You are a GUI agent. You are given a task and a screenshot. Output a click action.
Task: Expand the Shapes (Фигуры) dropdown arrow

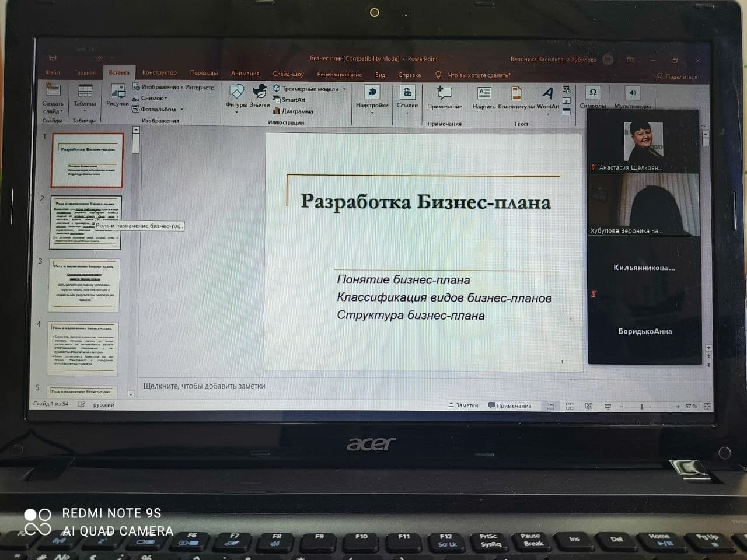[236, 111]
